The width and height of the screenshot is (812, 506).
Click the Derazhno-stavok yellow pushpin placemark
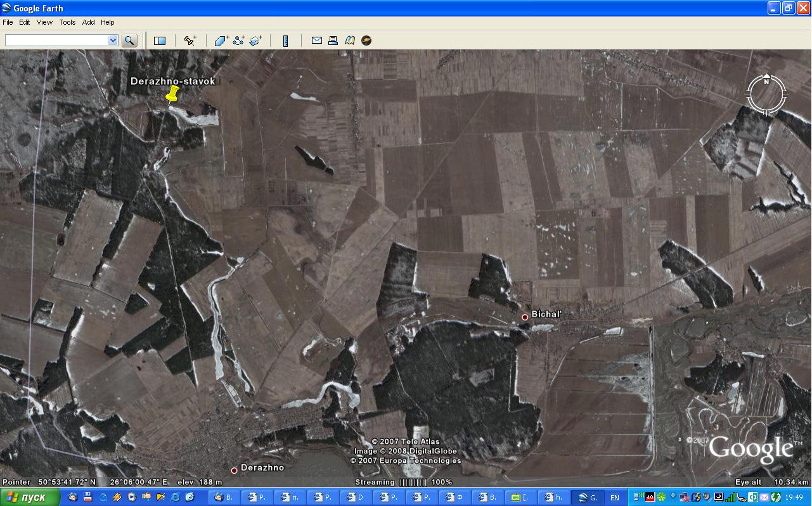click(x=171, y=95)
